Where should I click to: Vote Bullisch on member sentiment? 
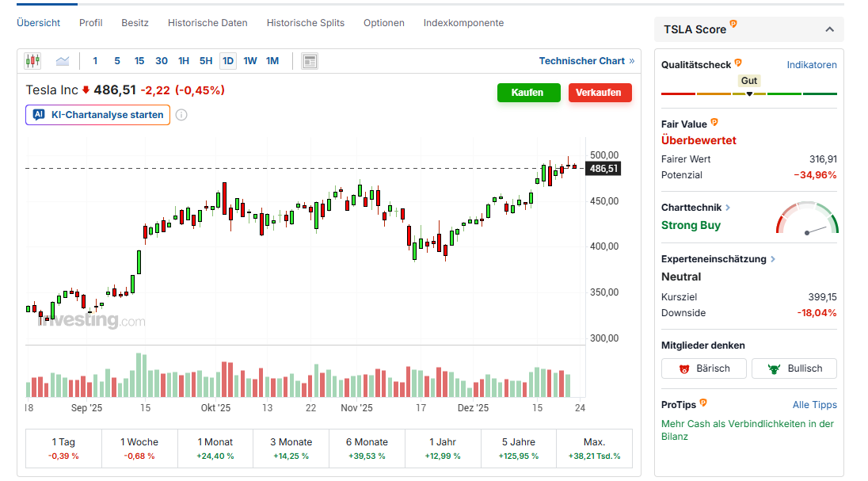[x=794, y=368]
